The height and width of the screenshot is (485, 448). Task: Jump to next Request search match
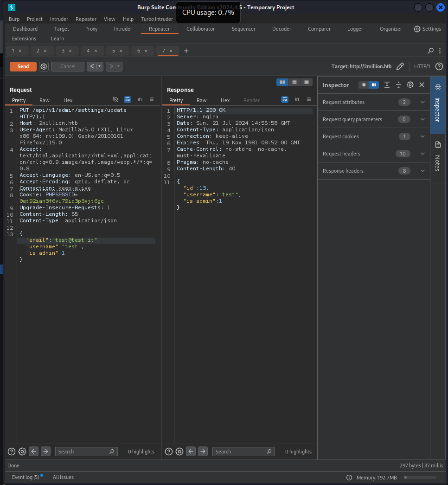(45, 452)
